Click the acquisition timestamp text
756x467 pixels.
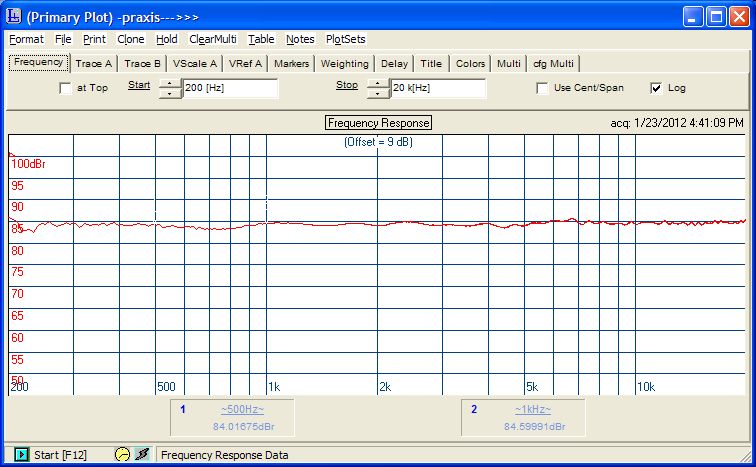[x=677, y=123]
